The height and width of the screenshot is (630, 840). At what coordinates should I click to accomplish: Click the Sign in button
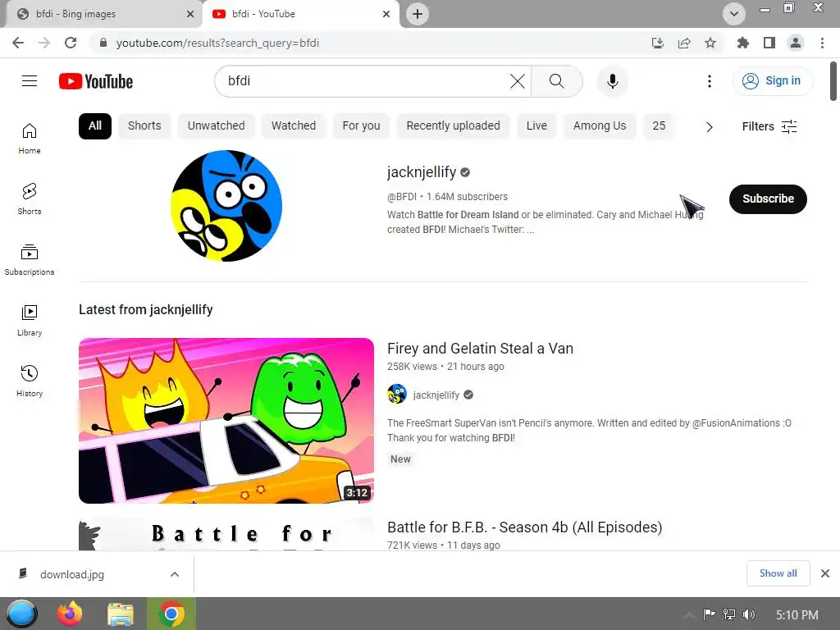click(772, 81)
